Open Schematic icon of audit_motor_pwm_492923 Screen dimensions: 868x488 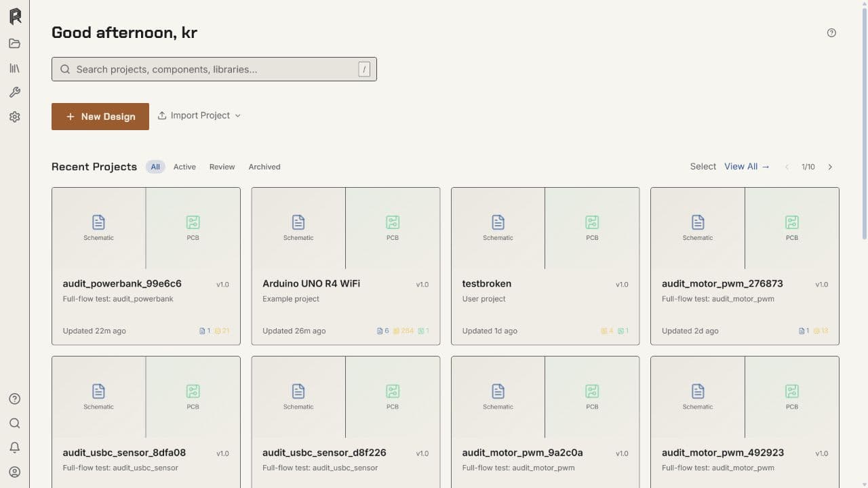pyautogui.click(x=698, y=391)
